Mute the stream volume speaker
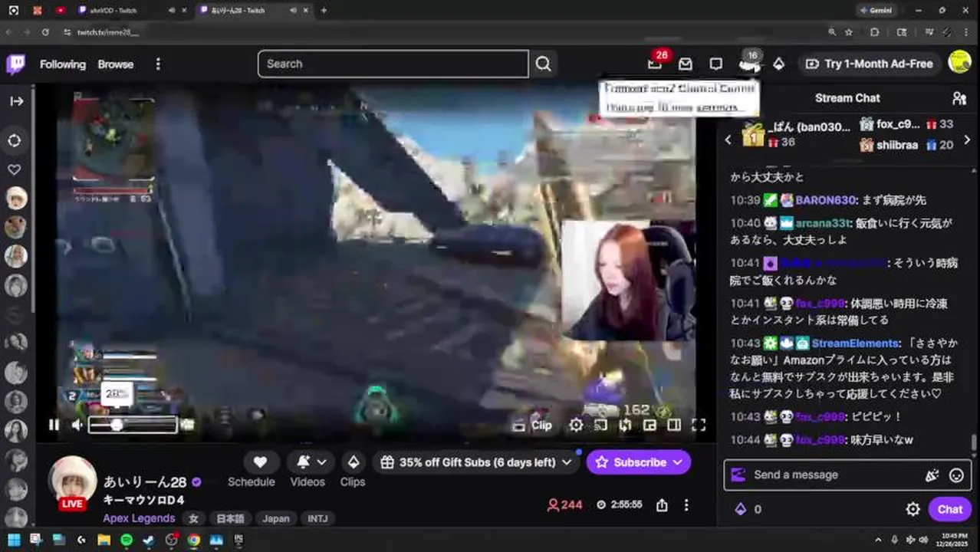This screenshot has width=980, height=552. click(x=77, y=425)
